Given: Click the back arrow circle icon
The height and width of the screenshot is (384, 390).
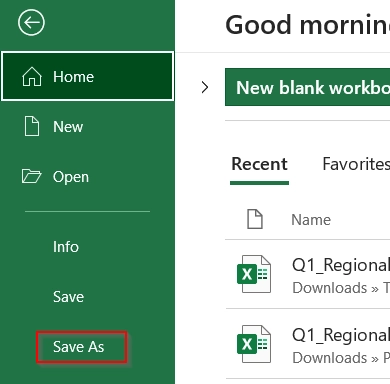Looking at the screenshot, I should [31, 23].
